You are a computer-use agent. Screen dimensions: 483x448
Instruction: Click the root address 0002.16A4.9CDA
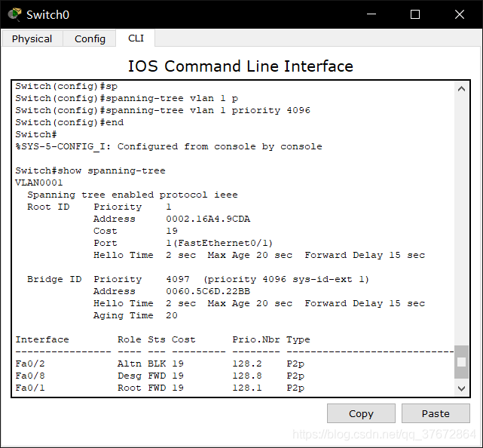coord(208,219)
